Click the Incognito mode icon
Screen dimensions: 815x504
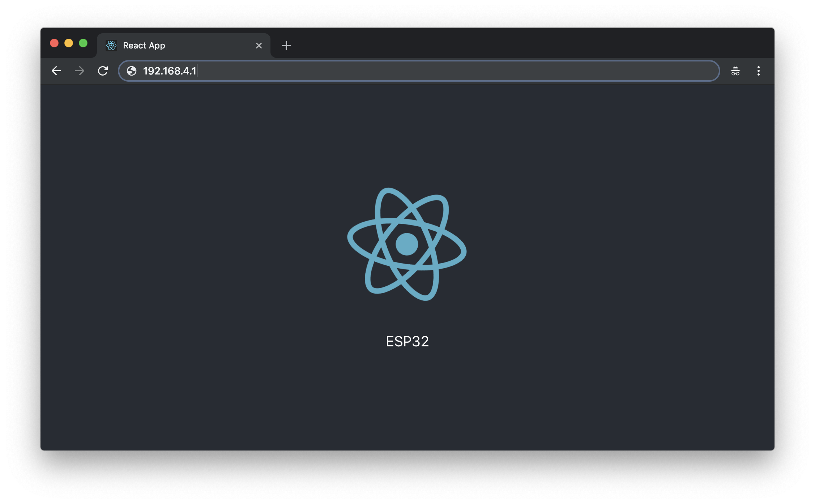pyautogui.click(x=735, y=71)
